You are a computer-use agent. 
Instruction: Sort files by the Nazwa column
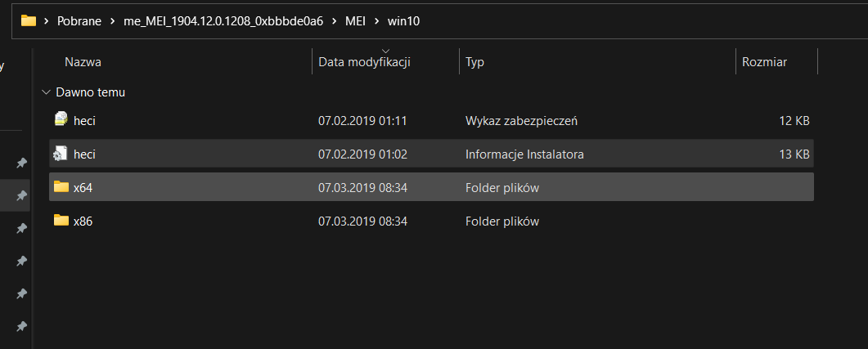point(83,61)
